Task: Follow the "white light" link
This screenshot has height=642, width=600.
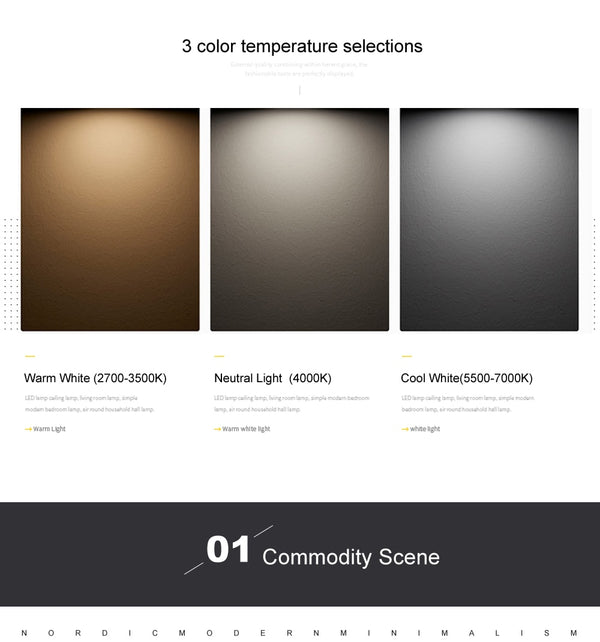Action: (x=425, y=429)
